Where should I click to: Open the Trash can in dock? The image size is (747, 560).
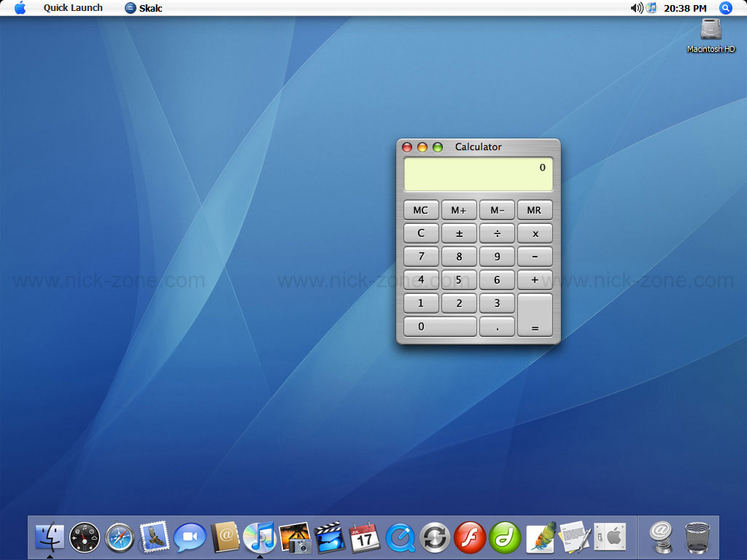pos(697,538)
